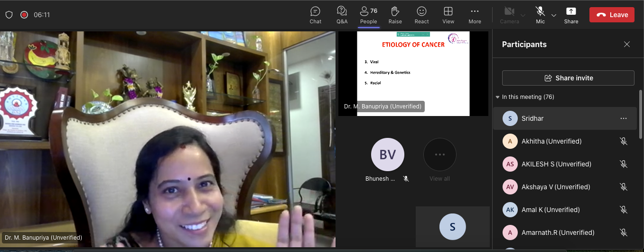Open the More actions menu
Screen dimensions: 644x252
click(475, 15)
